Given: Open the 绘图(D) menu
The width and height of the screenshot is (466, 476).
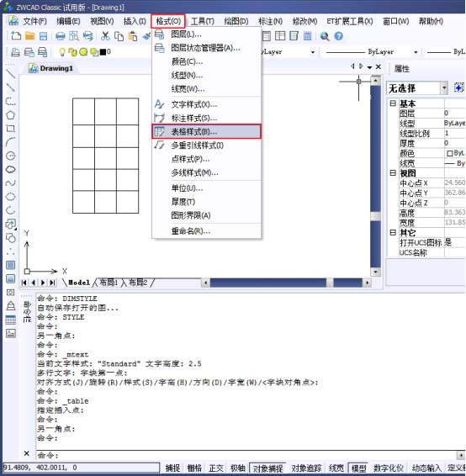Looking at the screenshot, I should tap(236, 21).
